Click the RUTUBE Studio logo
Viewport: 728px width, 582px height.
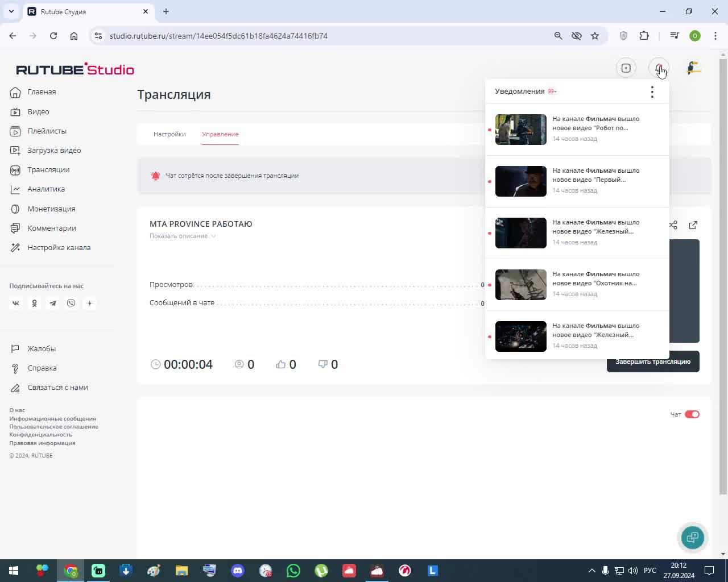(75, 69)
